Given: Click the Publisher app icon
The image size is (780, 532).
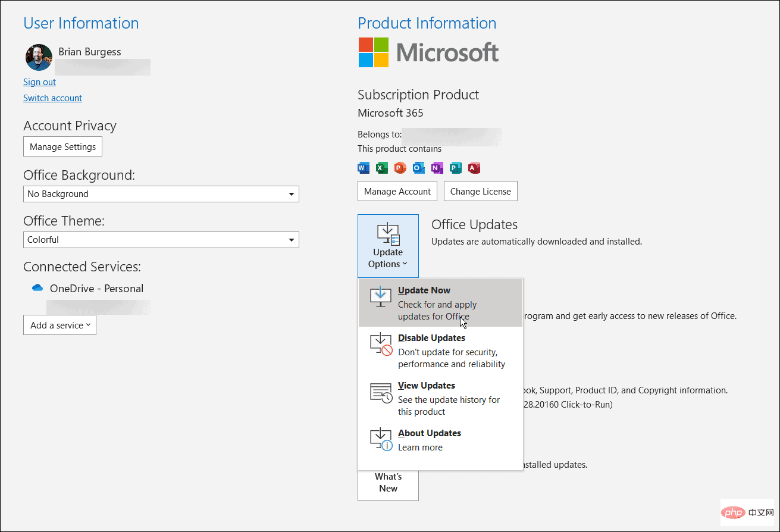Looking at the screenshot, I should click(456, 168).
